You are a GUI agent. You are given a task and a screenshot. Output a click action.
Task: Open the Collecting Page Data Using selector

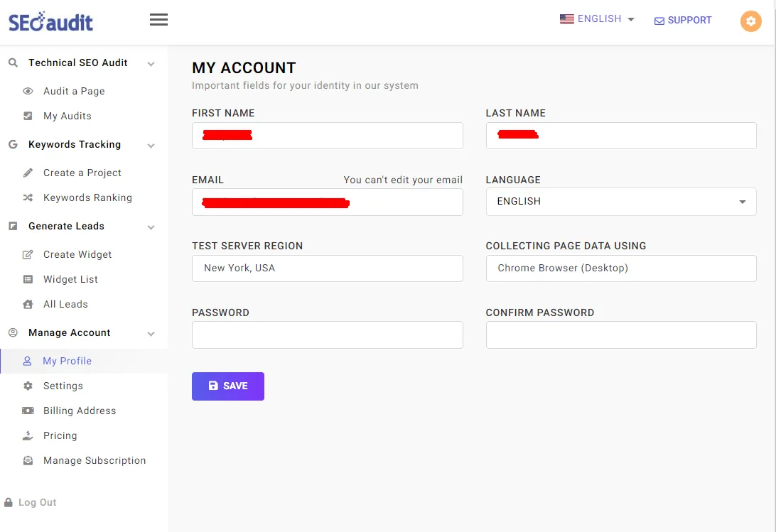[621, 268]
